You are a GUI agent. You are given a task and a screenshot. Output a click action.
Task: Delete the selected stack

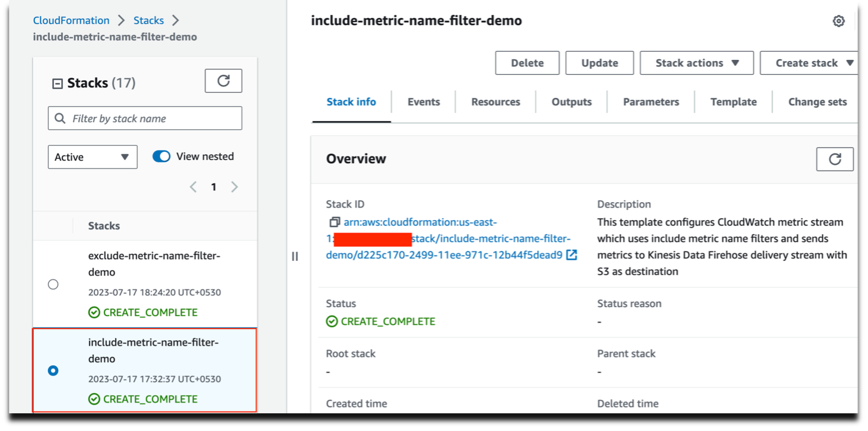(527, 62)
